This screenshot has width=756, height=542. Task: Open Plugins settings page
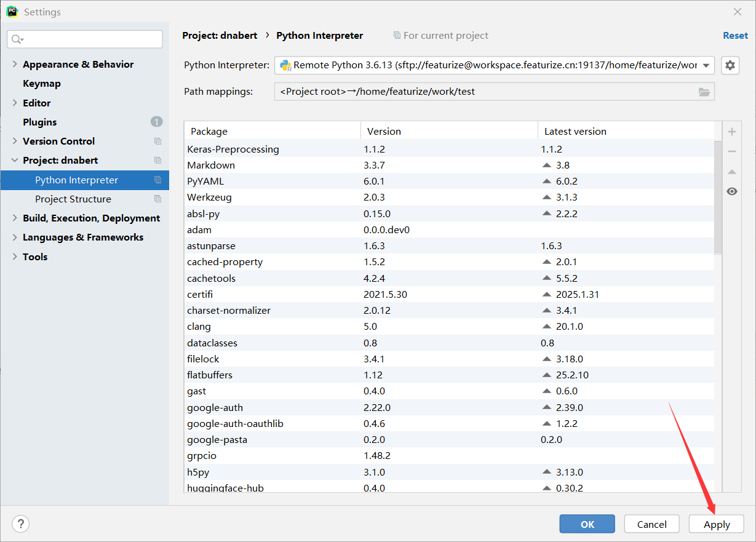click(x=40, y=122)
